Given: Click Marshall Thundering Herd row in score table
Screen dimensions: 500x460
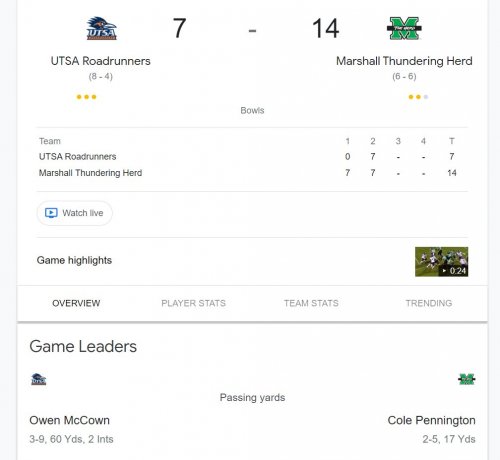Looking at the screenshot, I should tap(247, 173).
